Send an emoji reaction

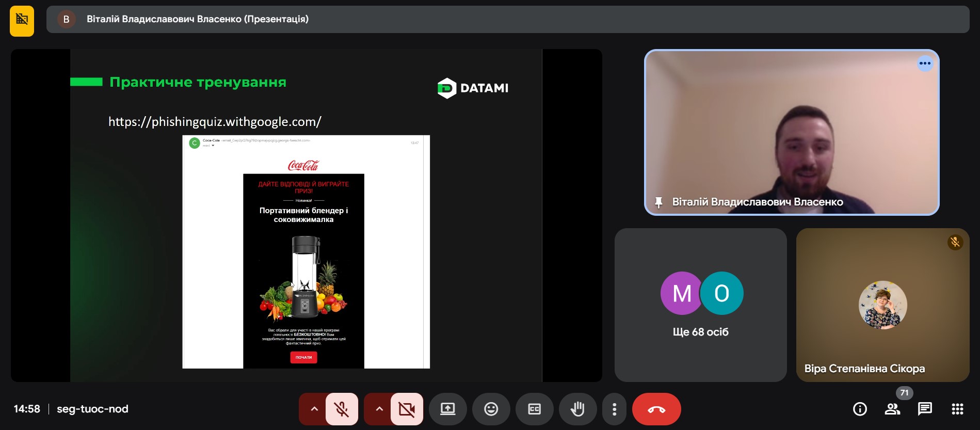(491, 409)
